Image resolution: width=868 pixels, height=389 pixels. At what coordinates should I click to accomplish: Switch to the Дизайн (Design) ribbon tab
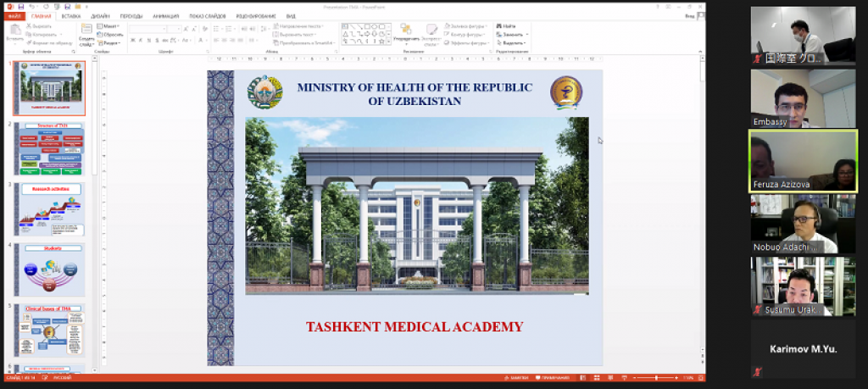tap(100, 16)
